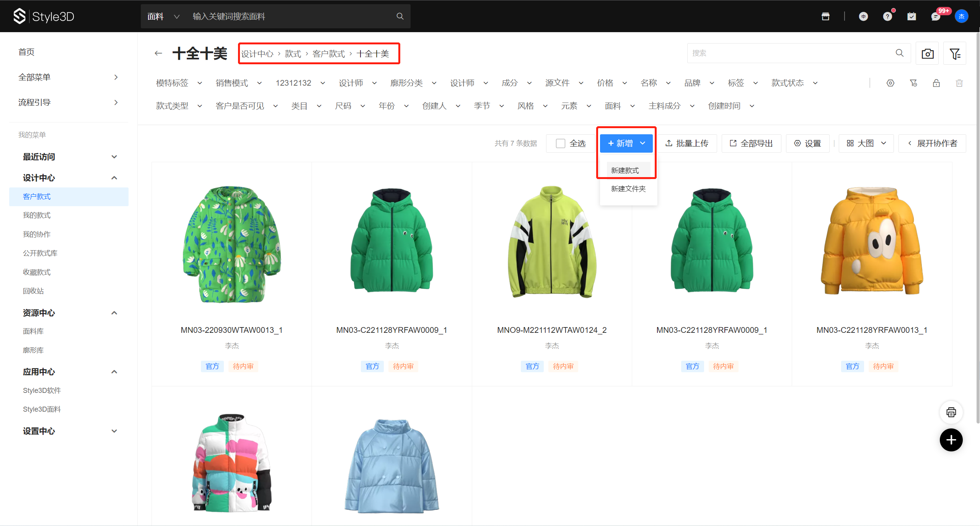The height and width of the screenshot is (526, 980).
Task: Expand the 廓形分类 filter
Action: [413, 83]
